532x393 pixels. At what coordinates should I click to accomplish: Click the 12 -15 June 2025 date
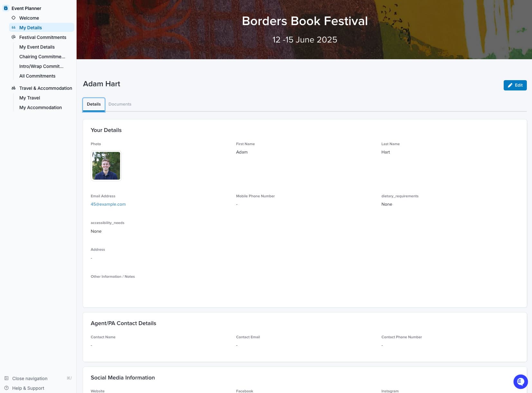[305, 40]
